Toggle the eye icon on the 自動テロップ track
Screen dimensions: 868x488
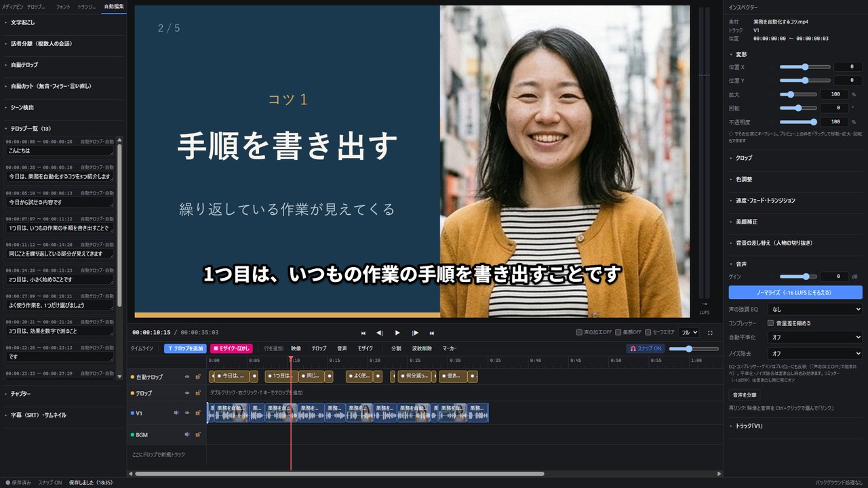pos(187,377)
